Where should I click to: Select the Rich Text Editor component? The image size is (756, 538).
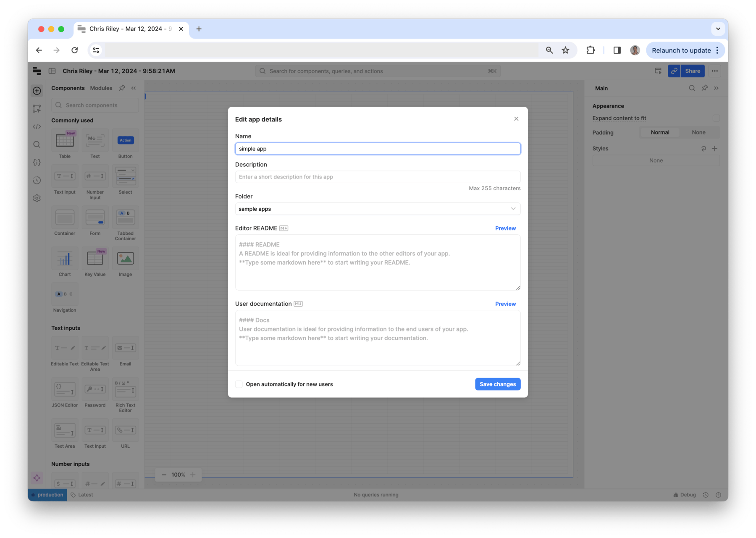(125, 396)
